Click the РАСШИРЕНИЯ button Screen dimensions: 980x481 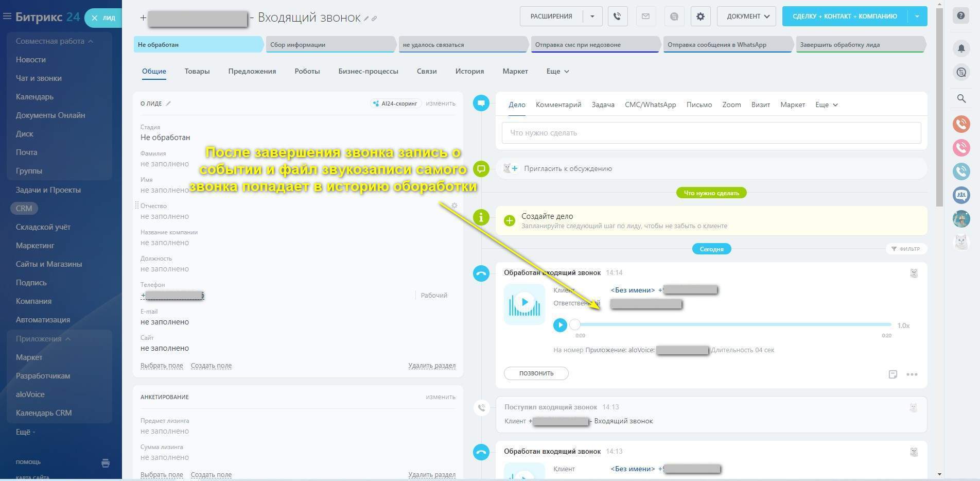pyautogui.click(x=551, y=16)
